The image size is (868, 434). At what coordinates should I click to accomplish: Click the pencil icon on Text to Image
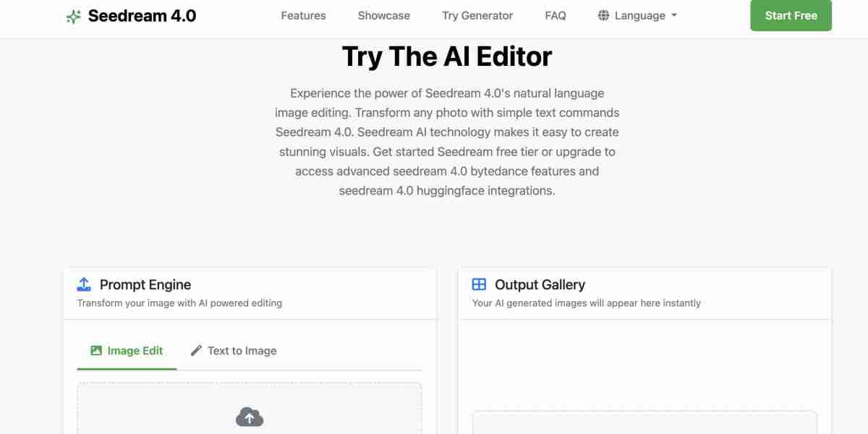196,351
